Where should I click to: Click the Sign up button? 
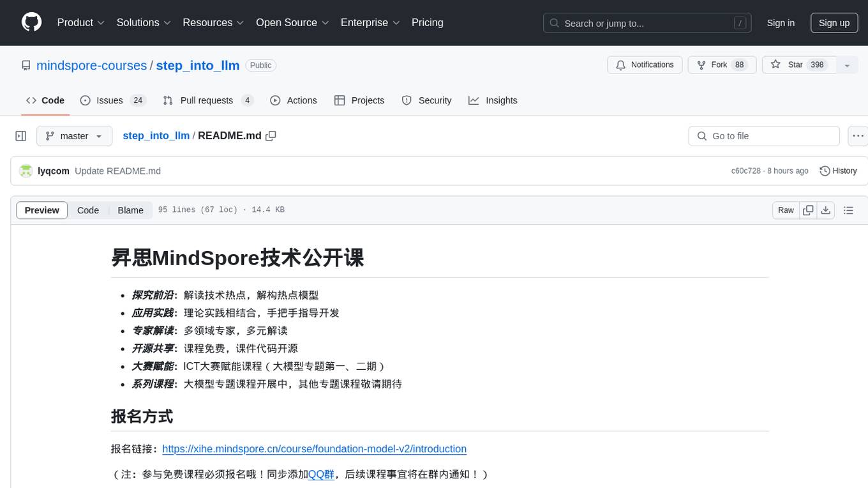(834, 23)
